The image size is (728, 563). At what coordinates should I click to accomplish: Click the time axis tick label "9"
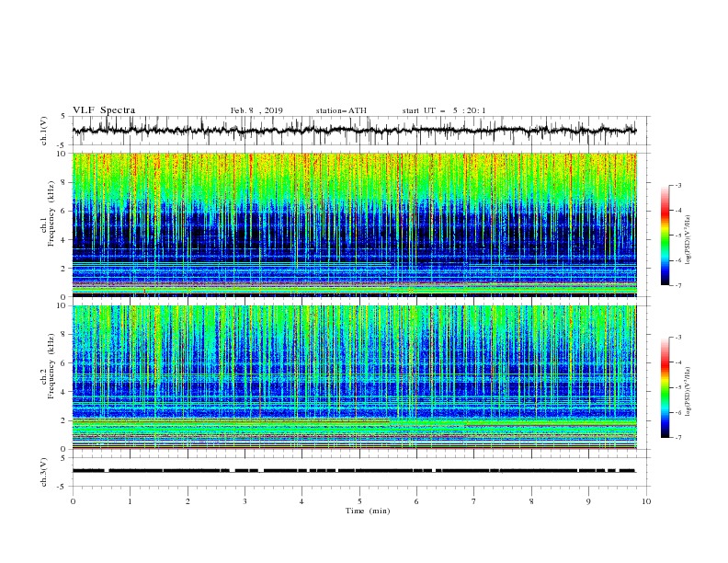click(588, 501)
